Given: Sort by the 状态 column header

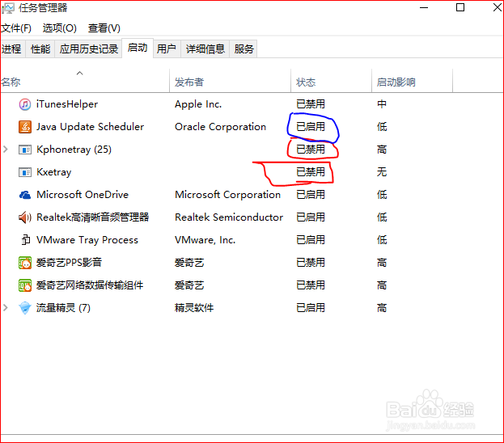Looking at the screenshot, I should (x=332, y=82).
